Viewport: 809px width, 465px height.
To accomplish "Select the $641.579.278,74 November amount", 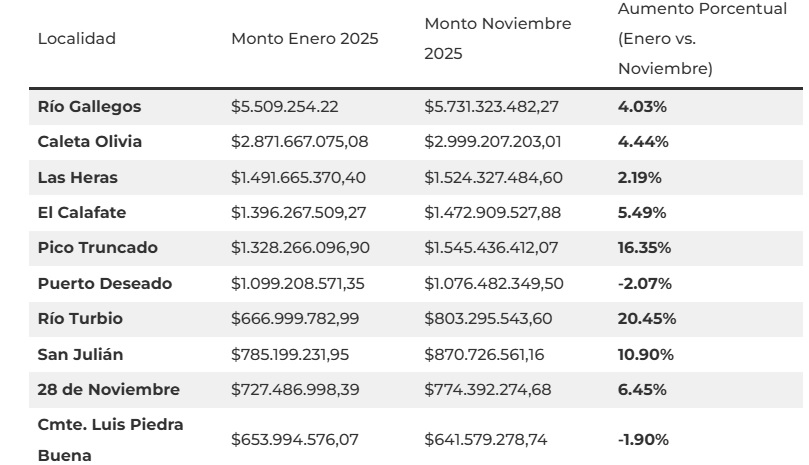I will tap(492, 439).
